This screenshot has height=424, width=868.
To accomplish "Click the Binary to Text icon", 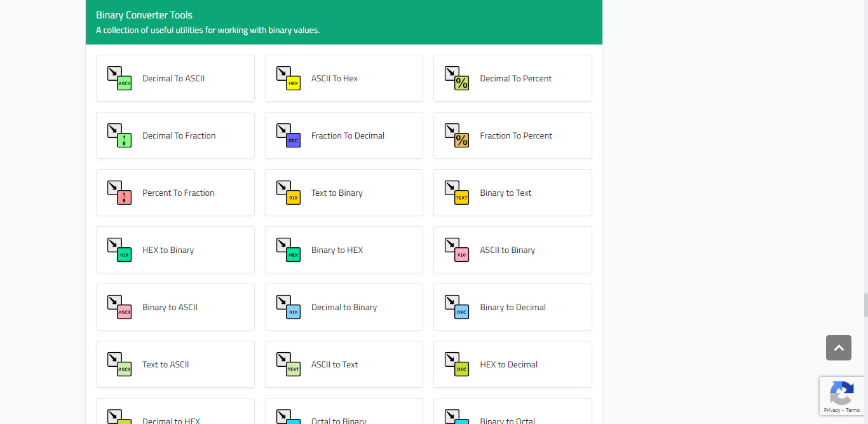I will [x=457, y=193].
